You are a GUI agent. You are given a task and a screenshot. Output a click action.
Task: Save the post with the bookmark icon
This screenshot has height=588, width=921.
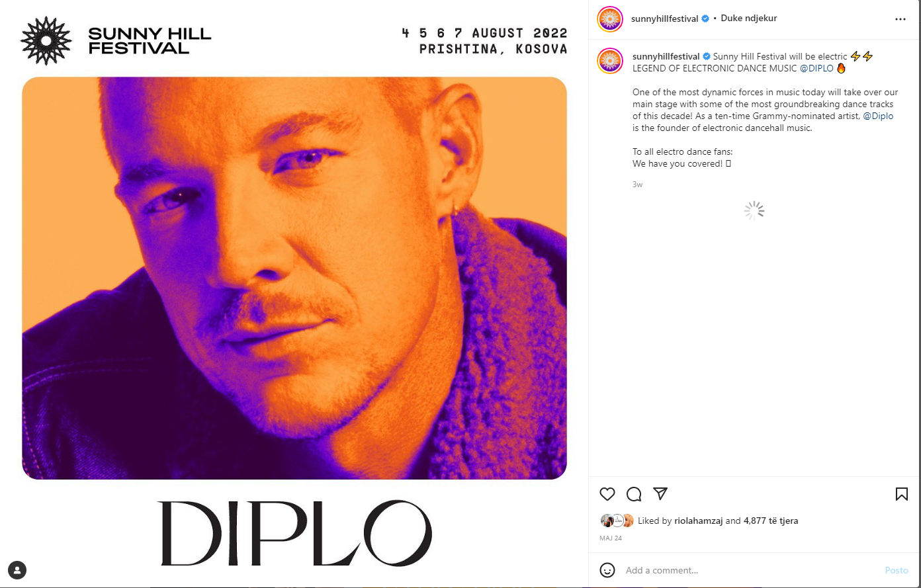[901, 494]
